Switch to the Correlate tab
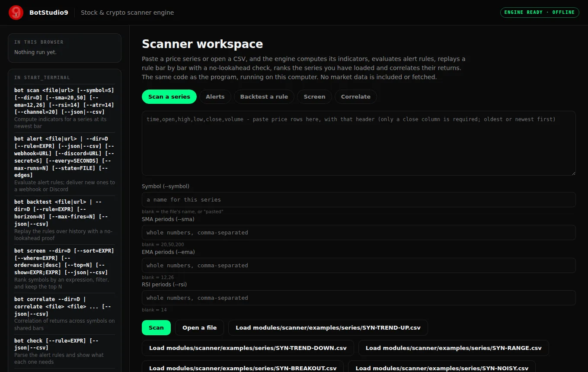 click(x=356, y=96)
